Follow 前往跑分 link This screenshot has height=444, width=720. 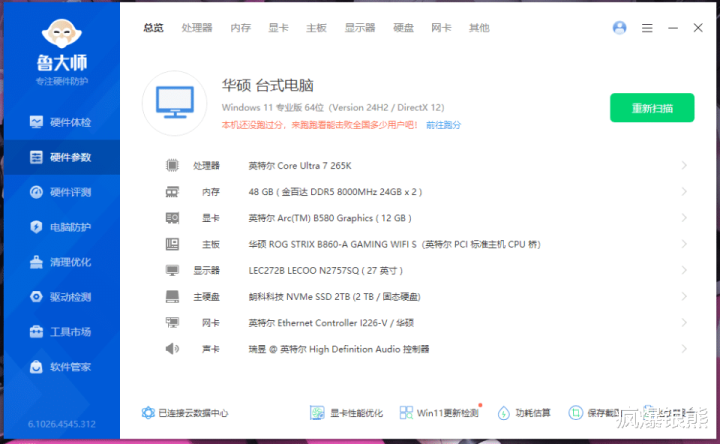[x=443, y=125]
